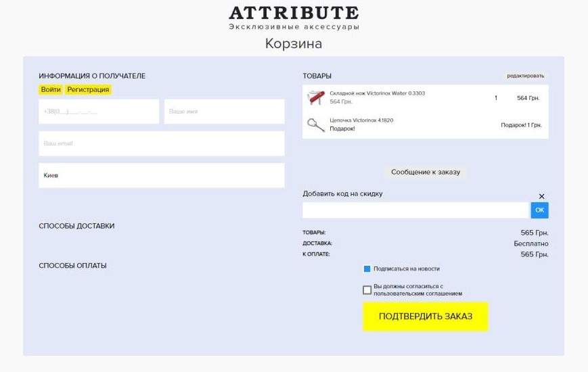588x372 pixels.
Task: Click the ATTRIBUTE store logo
Action: [x=294, y=14]
